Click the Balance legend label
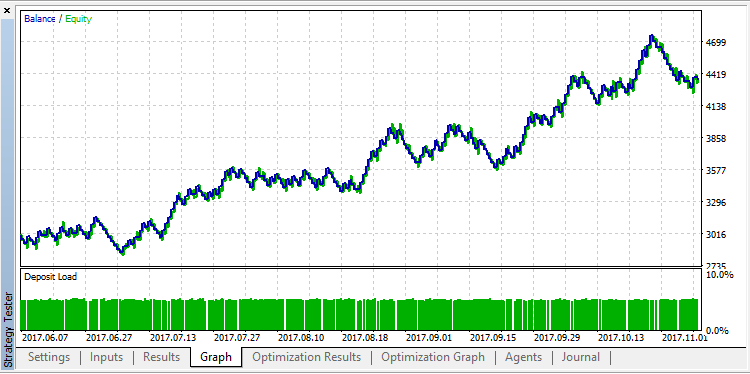Screen dimensions: 750x374 pyautogui.click(x=40, y=19)
